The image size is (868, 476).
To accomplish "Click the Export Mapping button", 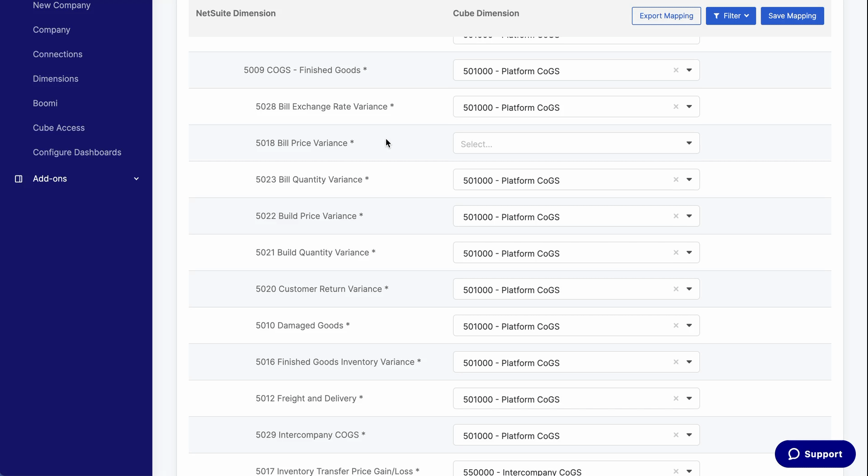I will (x=666, y=16).
